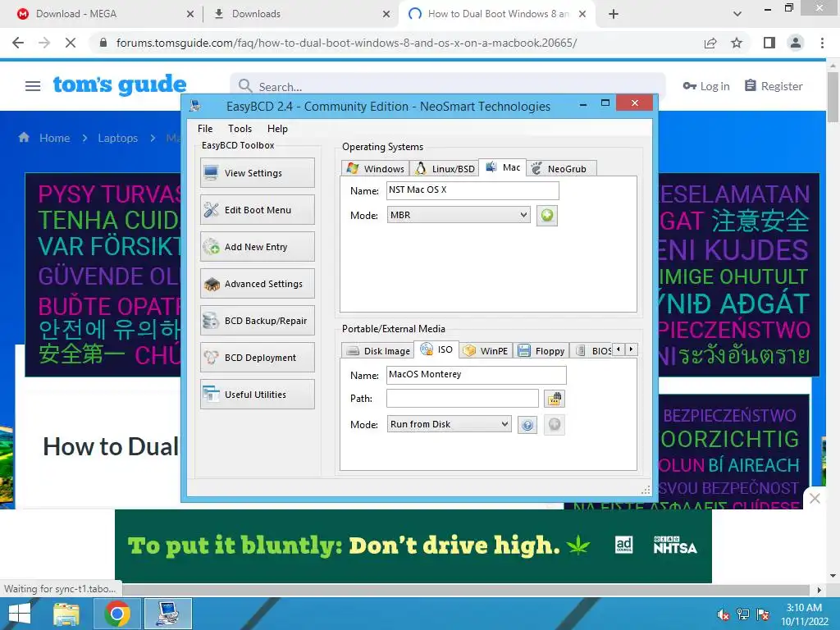Close the Download - MEGA tab
This screenshot has width=840, height=630.
(x=190, y=14)
